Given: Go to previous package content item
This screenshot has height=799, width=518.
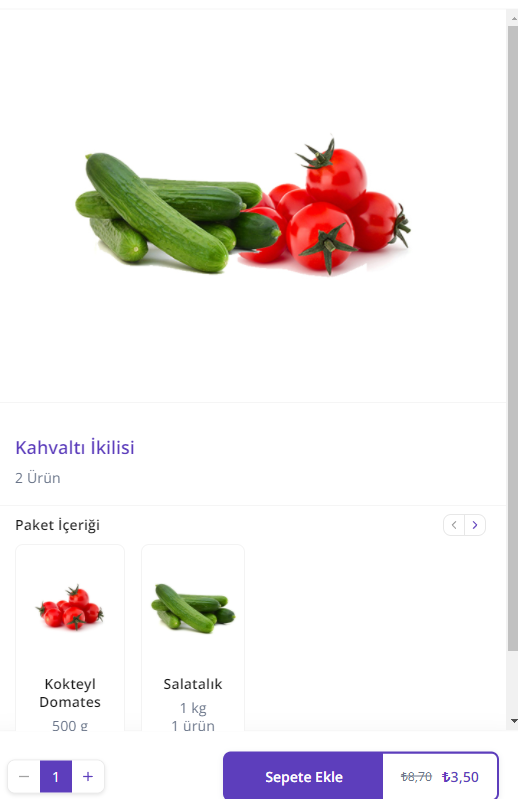Looking at the screenshot, I should [x=454, y=525].
